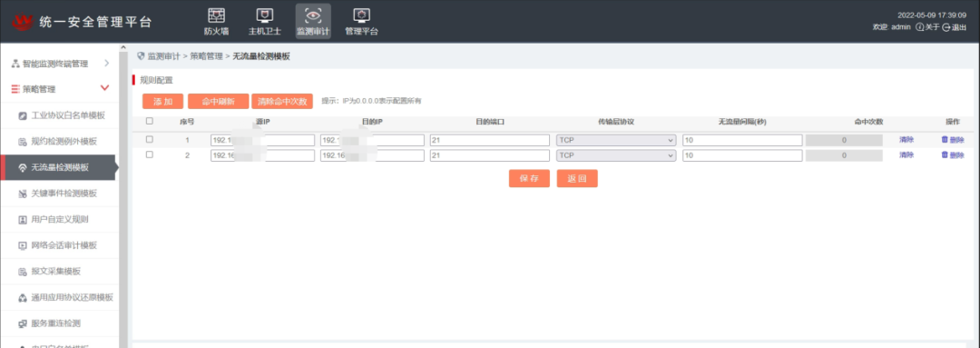
Task: Open 网络会话审计模板 menu item
Action: (64, 245)
